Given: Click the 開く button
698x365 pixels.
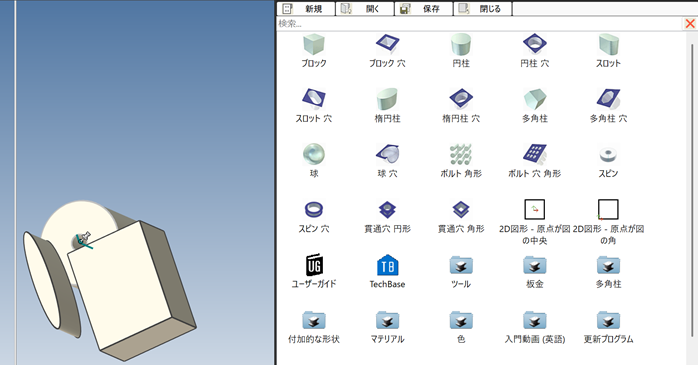Looking at the screenshot, I should [x=365, y=8].
